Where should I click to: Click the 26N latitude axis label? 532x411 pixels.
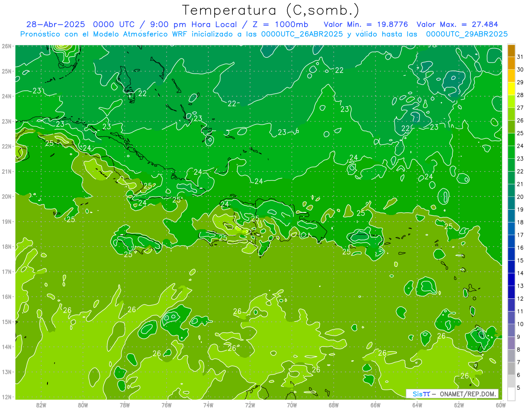coord(6,46)
